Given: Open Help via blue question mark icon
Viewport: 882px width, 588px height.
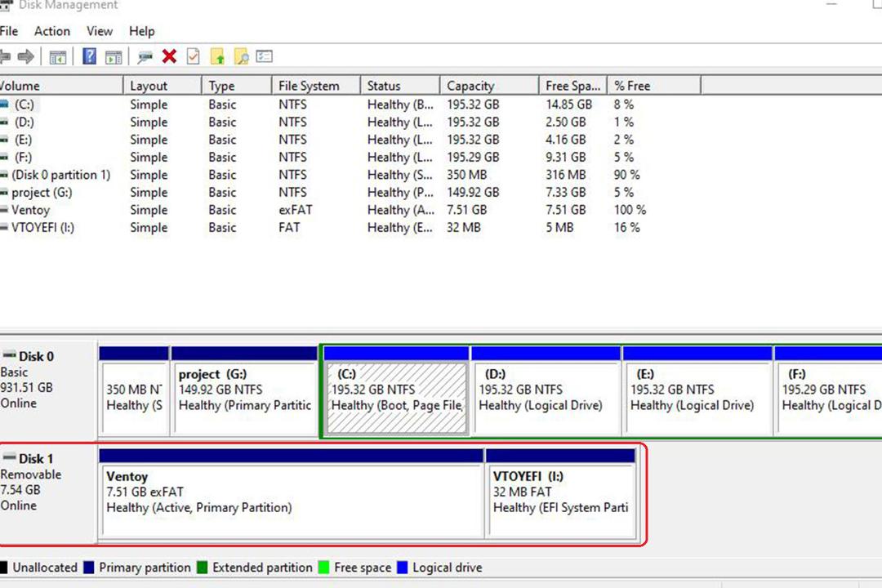Looking at the screenshot, I should (89, 56).
